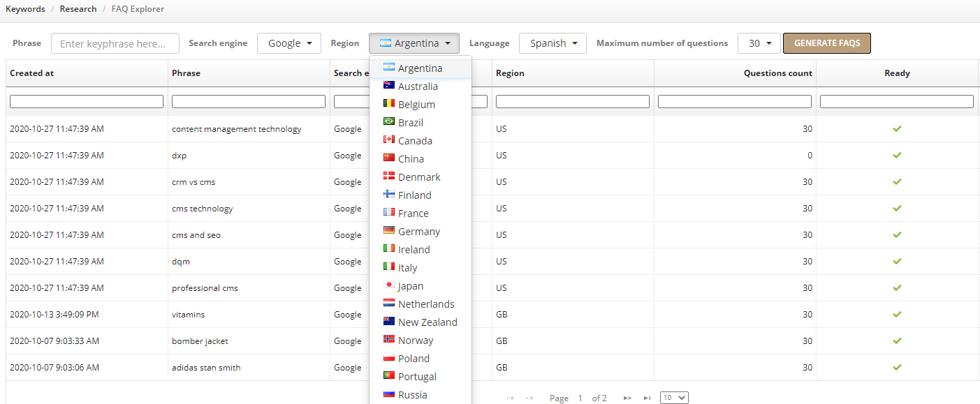The height and width of the screenshot is (404, 980).
Task: Go to Keywords breadcrumb
Action: coord(26,9)
